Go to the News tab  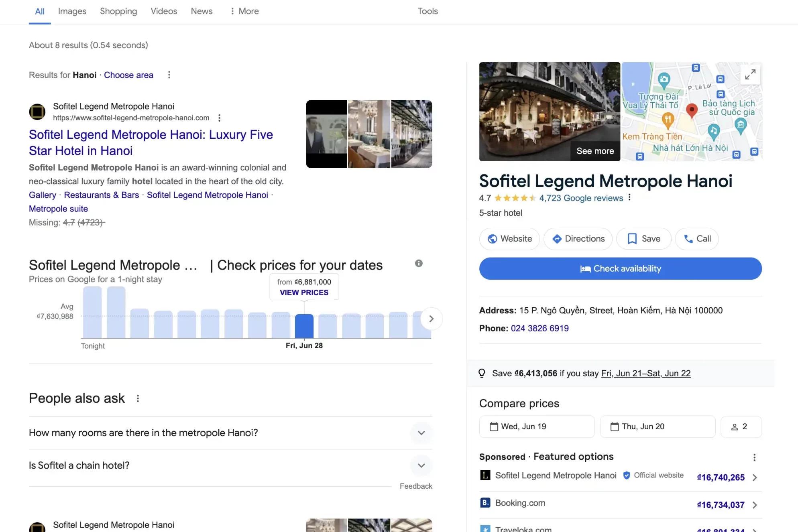click(x=202, y=11)
